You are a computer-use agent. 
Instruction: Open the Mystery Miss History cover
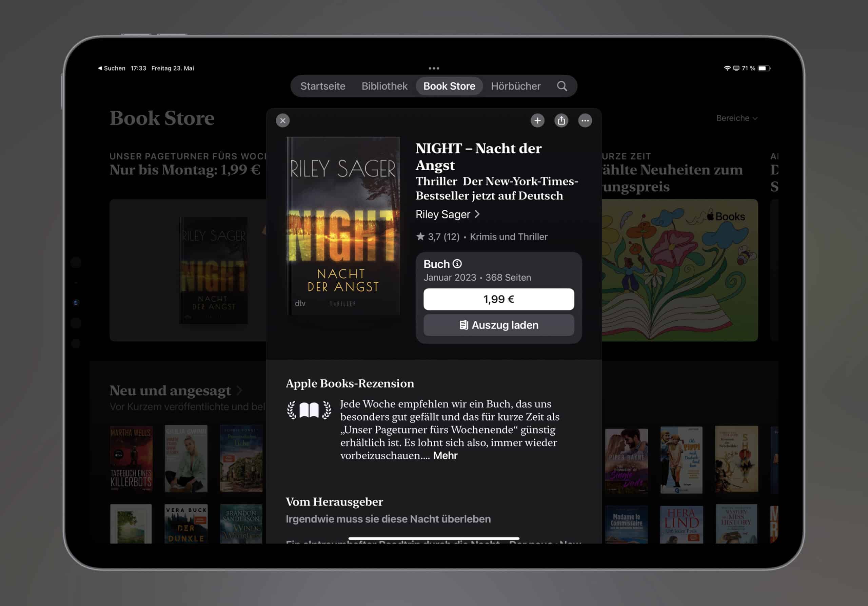[x=736, y=524]
